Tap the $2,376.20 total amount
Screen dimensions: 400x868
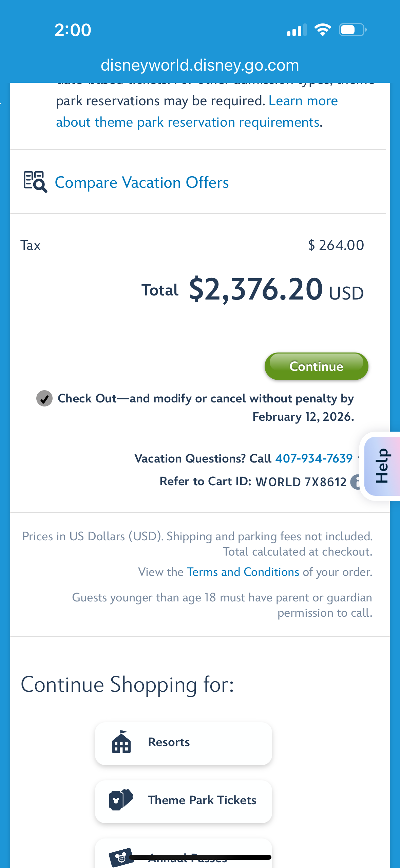pyautogui.click(x=255, y=290)
